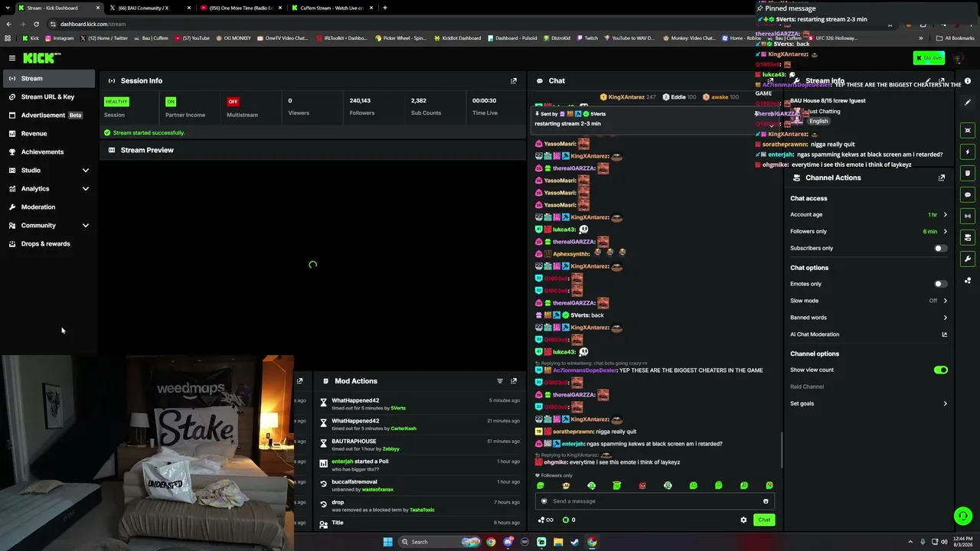Go back in browser history
Screen dimensions: 980x551
tap(8, 24)
